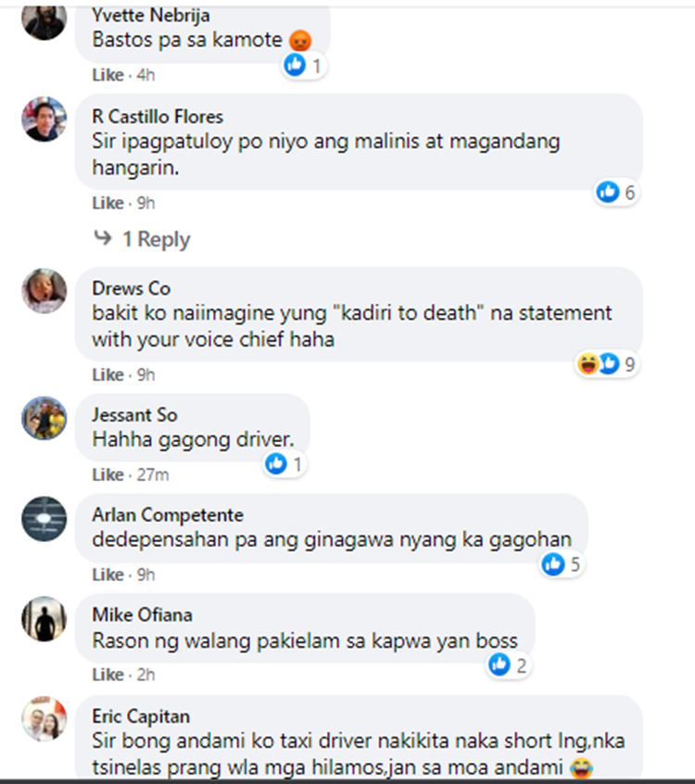This screenshot has height=784, width=695.
Task: Like Mike Ofiana's comment
Action: pyautogui.click(x=107, y=675)
